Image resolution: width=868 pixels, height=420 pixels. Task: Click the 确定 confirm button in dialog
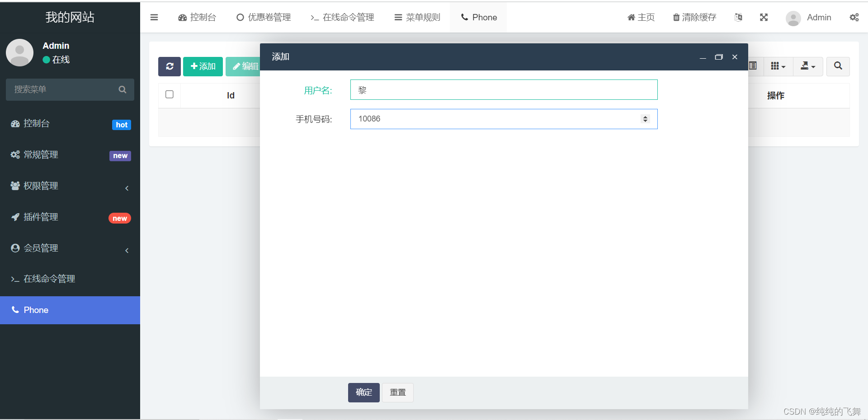point(363,392)
